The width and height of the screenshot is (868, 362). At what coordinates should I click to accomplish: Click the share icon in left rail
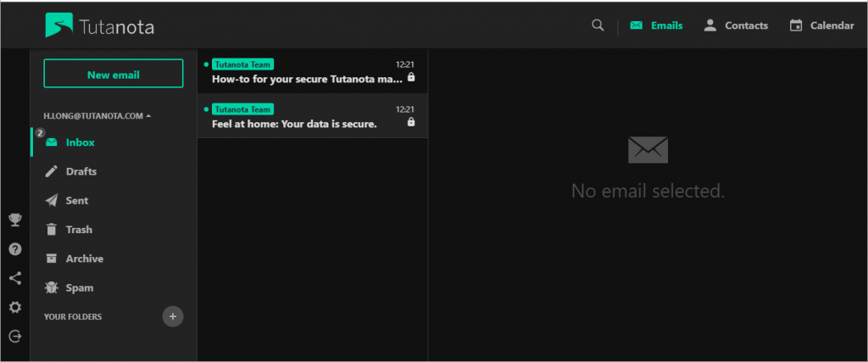(x=15, y=278)
